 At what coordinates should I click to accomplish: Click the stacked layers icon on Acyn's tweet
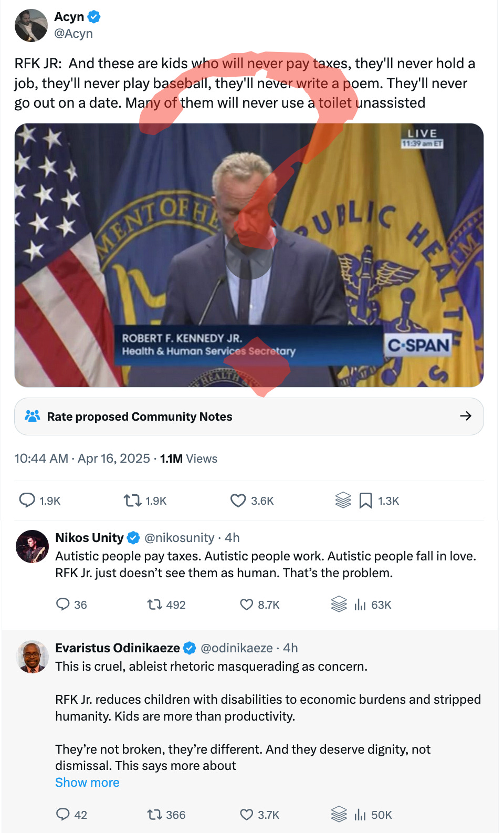(343, 500)
